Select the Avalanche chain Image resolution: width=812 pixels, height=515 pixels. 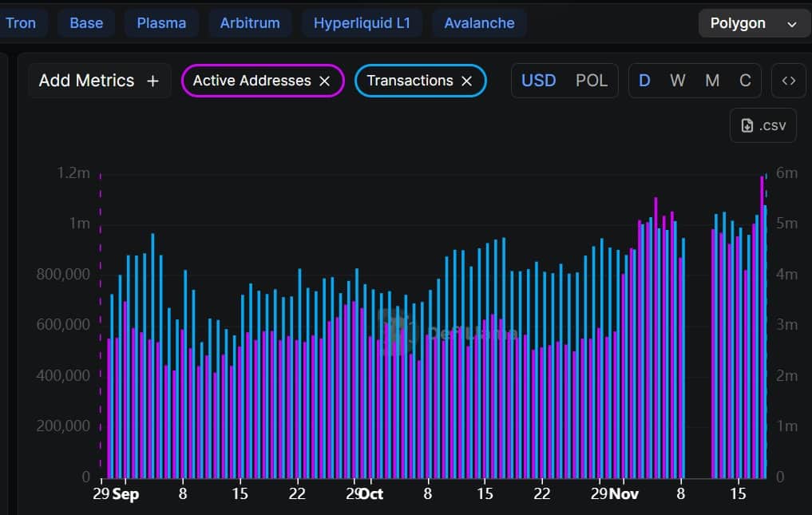[x=479, y=22]
